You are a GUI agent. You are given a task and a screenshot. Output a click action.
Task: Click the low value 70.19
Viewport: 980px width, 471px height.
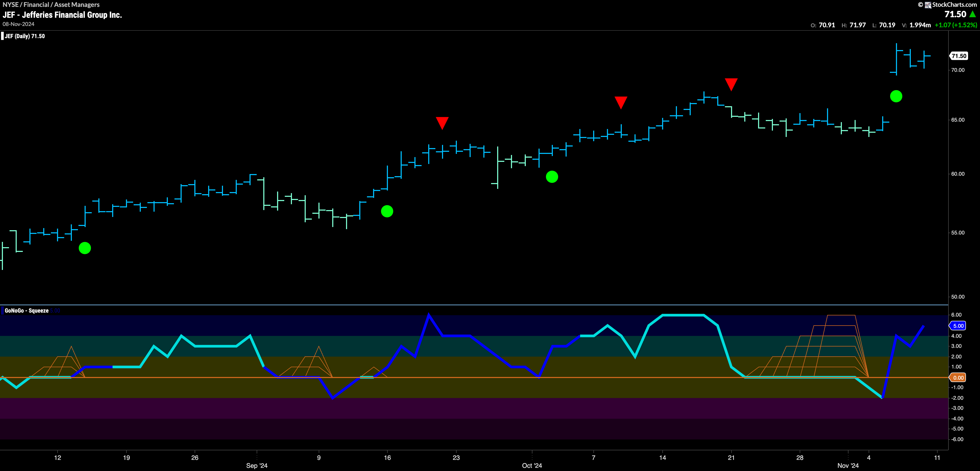pyautogui.click(x=887, y=25)
